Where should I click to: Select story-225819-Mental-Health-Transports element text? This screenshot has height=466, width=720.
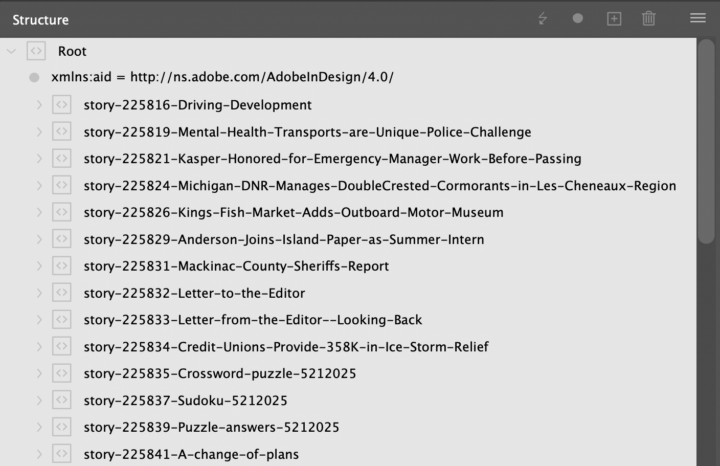(307, 132)
